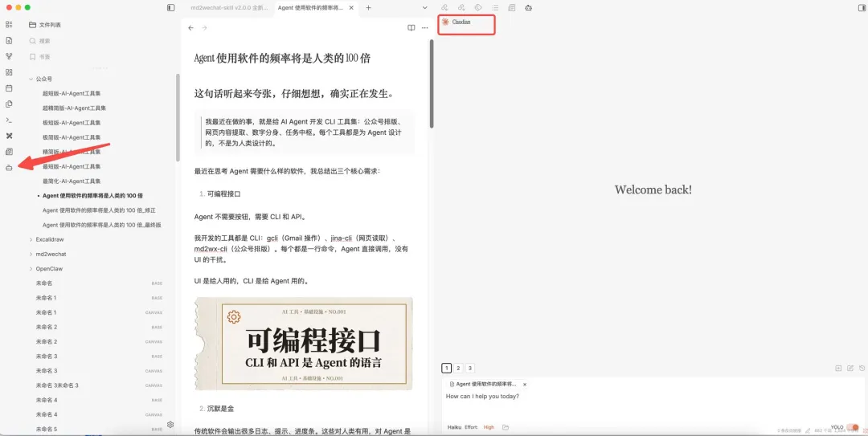The height and width of the screenshot is (436, 868).
Task: Open the Claudian robot icon in left ribbon
Action: point(9,168)
